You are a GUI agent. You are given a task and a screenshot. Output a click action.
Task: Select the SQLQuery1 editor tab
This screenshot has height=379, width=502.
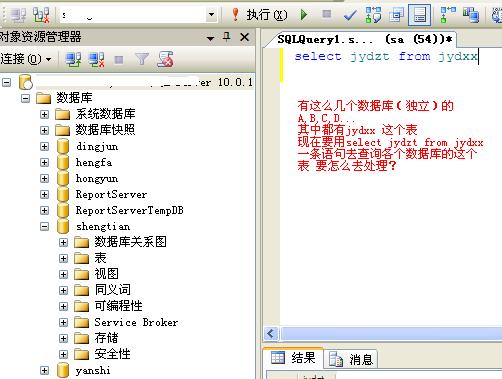[x=364, y=39]
